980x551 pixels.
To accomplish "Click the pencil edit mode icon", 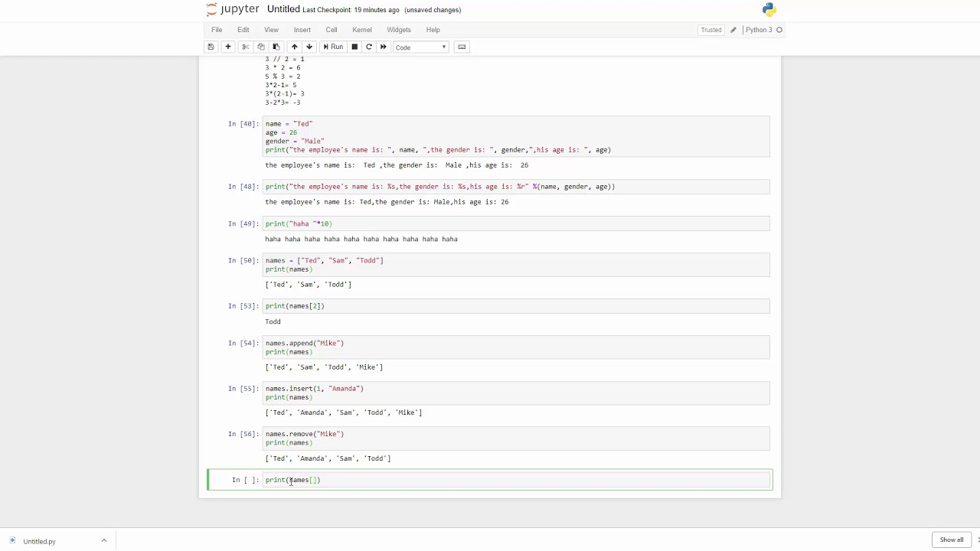I will (733, 30).
